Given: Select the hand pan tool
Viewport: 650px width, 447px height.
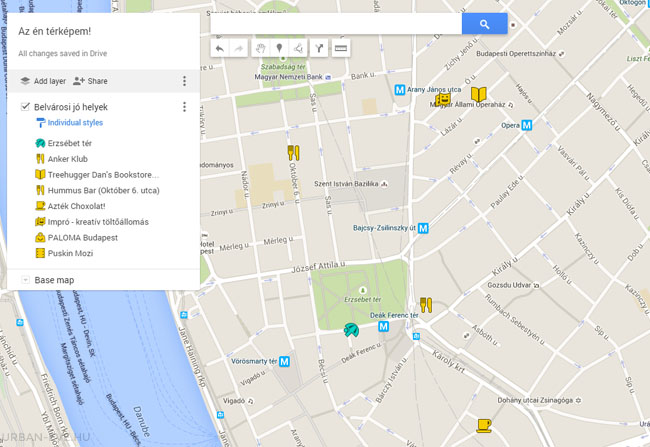Looking at the screenshot, I should (x=260, y=49).
